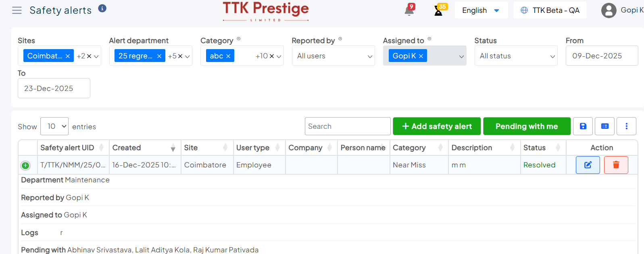The width and height of the screenshot is (644, 254).
Task: Click the Search input field
Action: (347, 126)
